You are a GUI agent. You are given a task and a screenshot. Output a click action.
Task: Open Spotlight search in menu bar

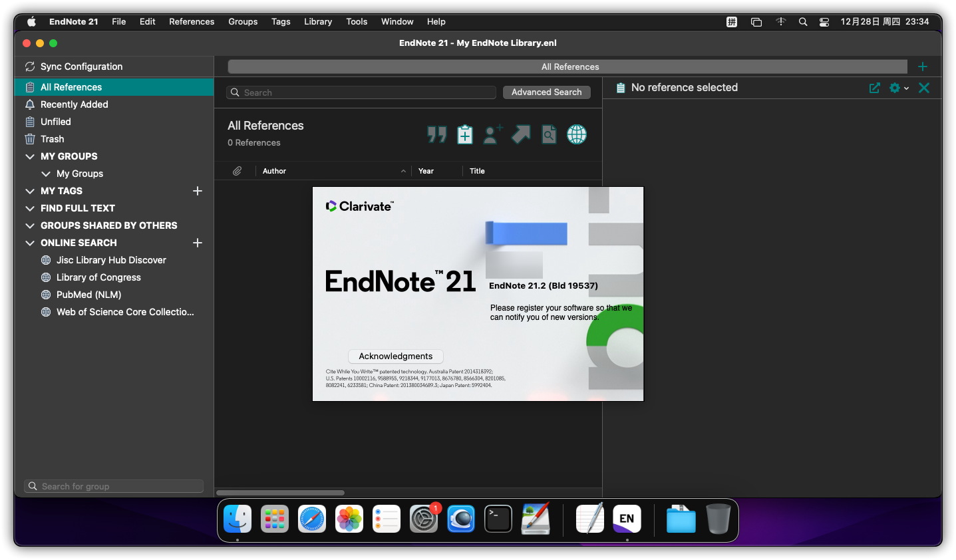(803, 22)
